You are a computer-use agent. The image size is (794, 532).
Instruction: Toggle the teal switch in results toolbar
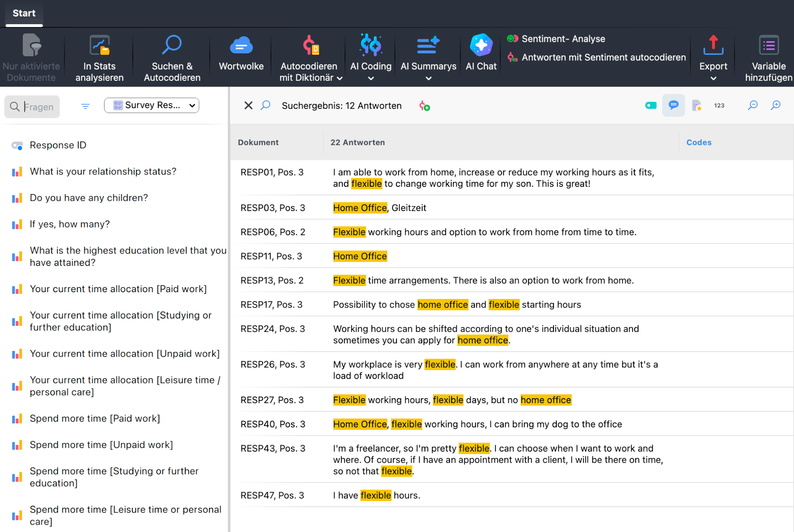pos(651,105)
